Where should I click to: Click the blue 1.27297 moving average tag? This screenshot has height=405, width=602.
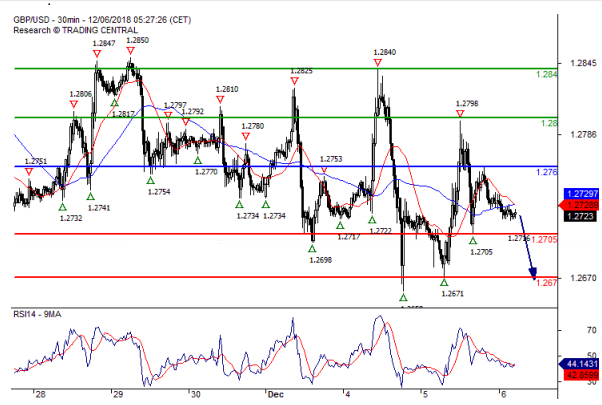pos(581,192)
